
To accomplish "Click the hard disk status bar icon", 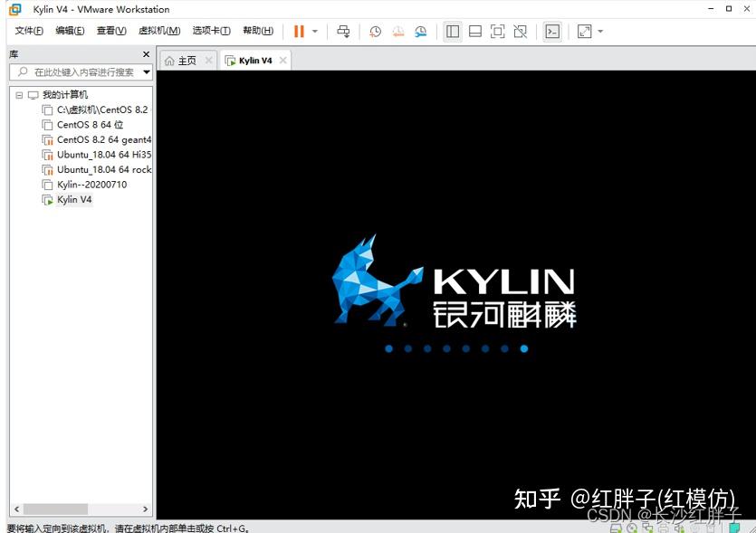I will [x=616, y=528].
